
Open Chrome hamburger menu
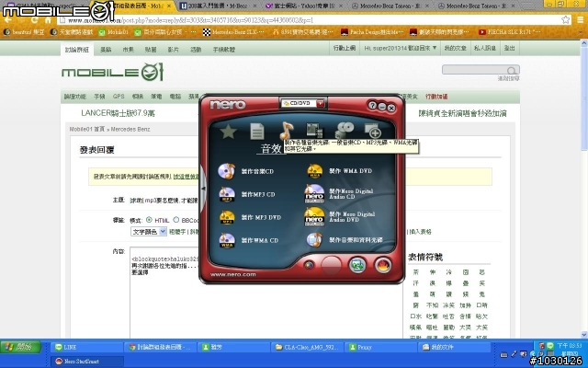click(580, 20)
